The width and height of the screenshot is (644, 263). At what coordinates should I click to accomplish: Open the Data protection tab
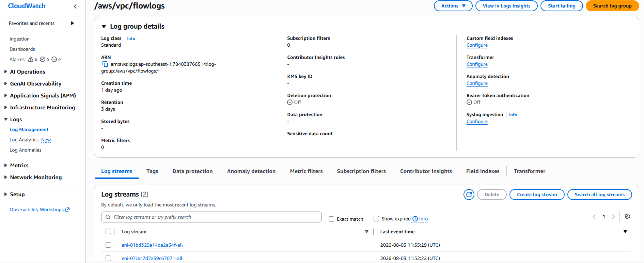coord(192,171)
